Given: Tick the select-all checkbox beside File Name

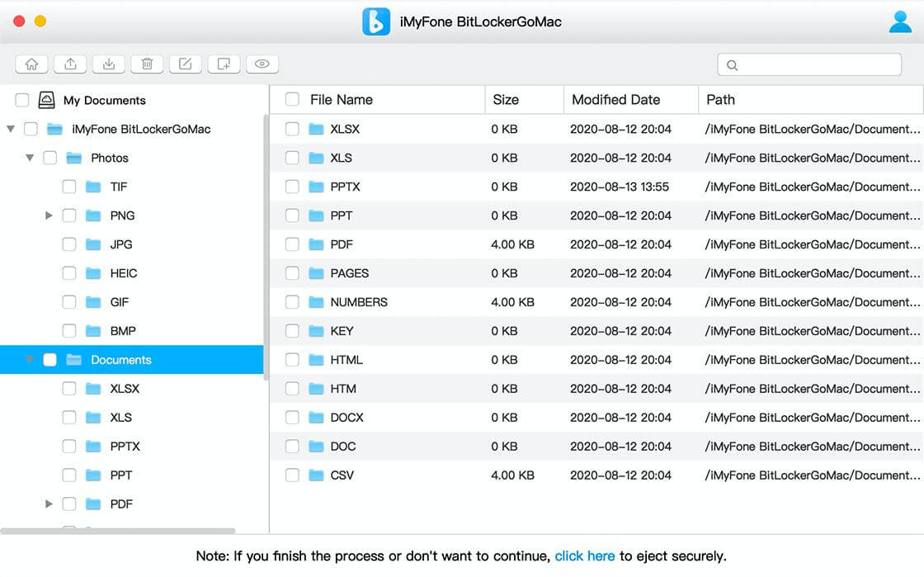Looking at the screenshot, I should pyautogui.click(x=292, y=100).
